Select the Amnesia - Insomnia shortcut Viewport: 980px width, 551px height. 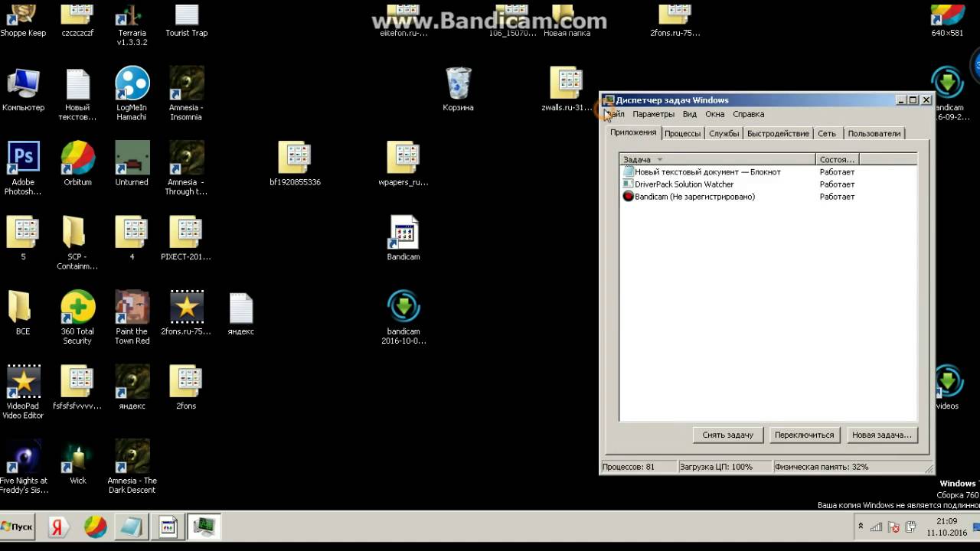click(186, 94)
